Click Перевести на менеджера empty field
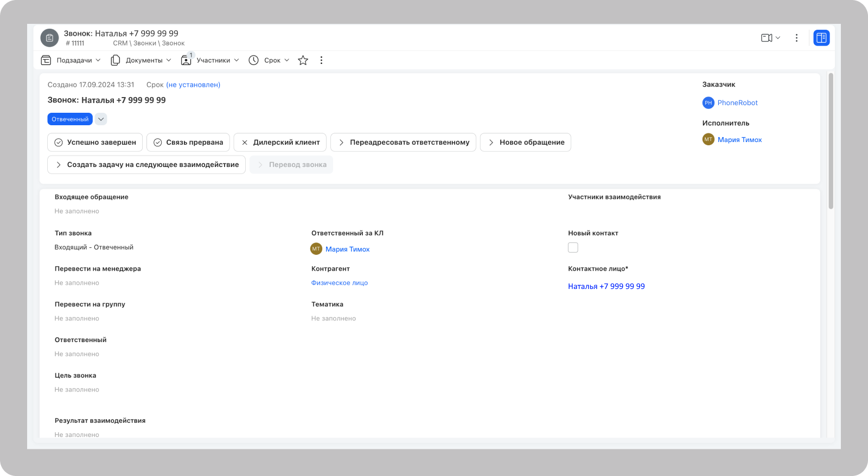Viewport: 868px width, 476px height. [76, 283]
